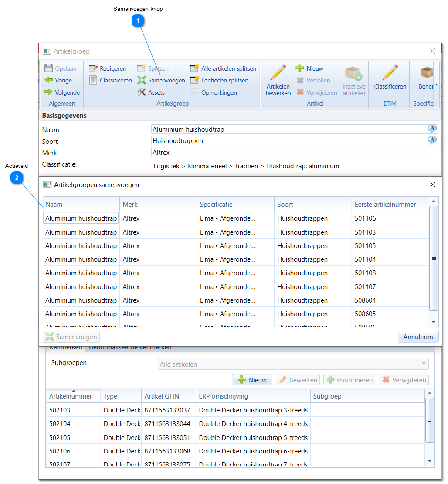This screenshot has height=484, width=448.
Task: Click the Opslaan save icon
Action: 48,68
